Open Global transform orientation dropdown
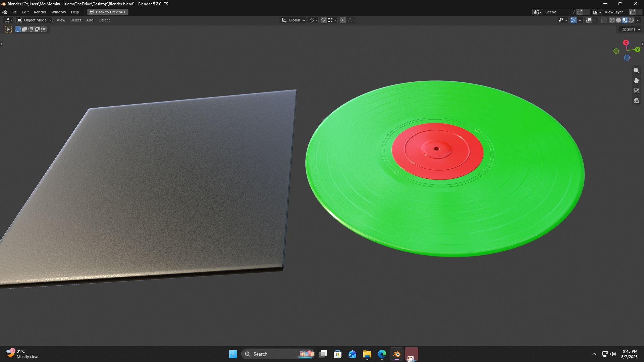 [293, 20]
